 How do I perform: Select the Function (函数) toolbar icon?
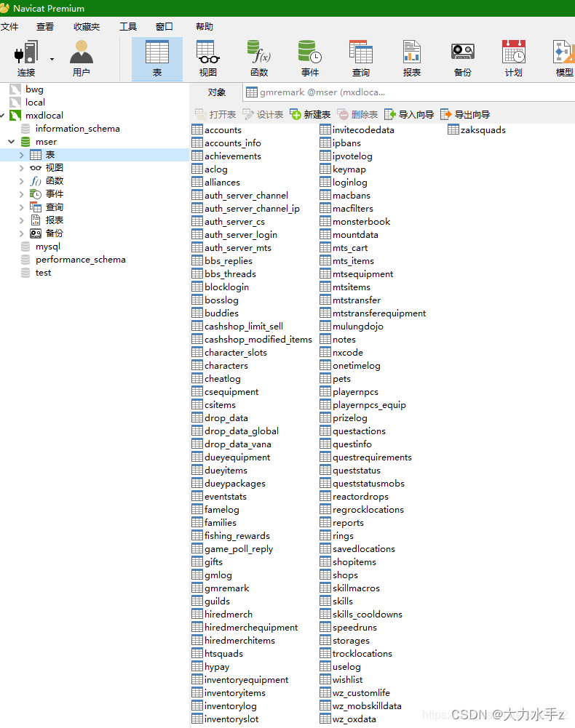[259, 58]
